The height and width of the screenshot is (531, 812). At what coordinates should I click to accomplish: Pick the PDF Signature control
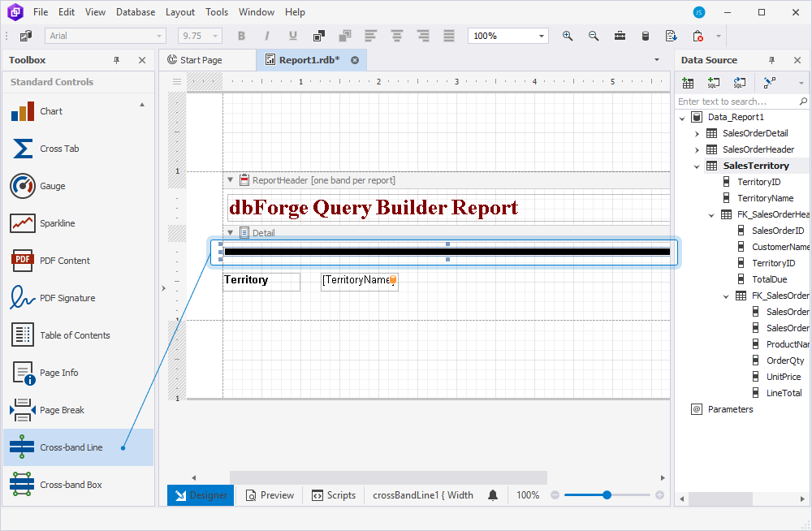pyautogui.click(x=78, y=298)
